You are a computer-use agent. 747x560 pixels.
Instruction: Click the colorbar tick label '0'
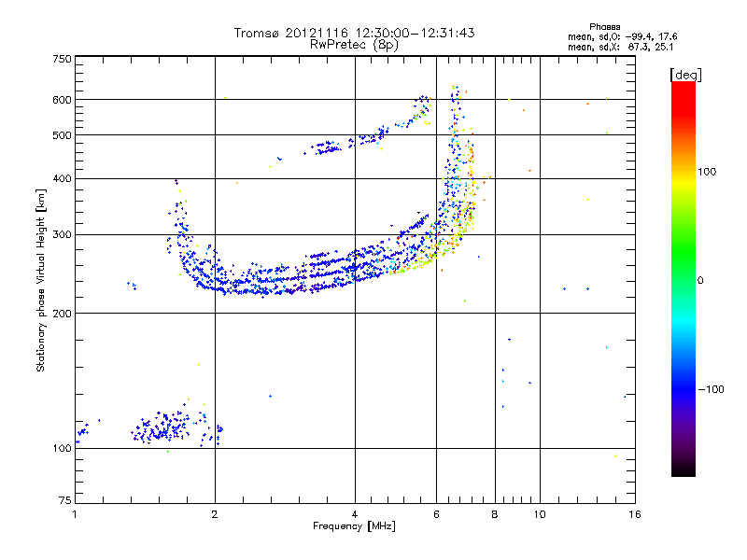click(x=700, y=281)
